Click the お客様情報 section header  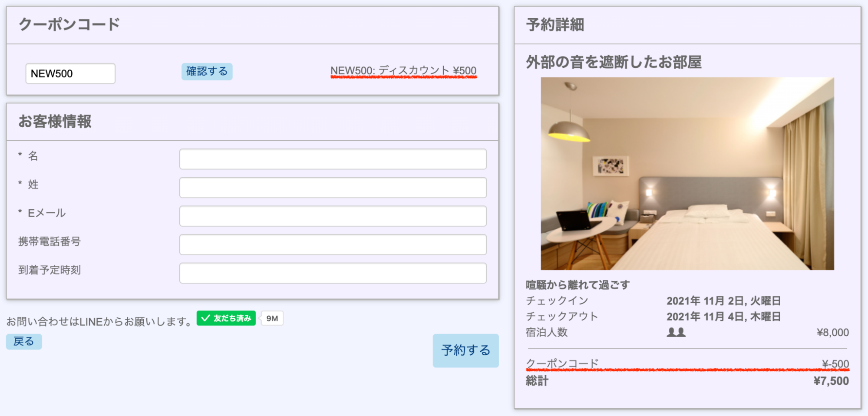(55, 122)
